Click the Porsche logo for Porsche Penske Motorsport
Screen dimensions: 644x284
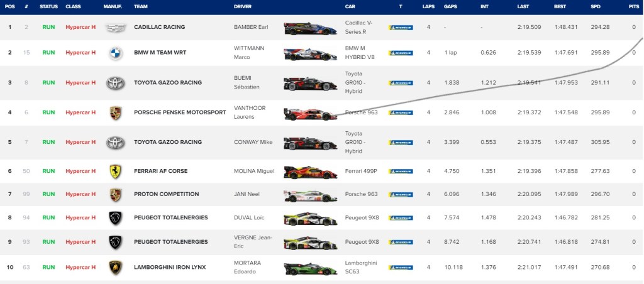(116, 113)
